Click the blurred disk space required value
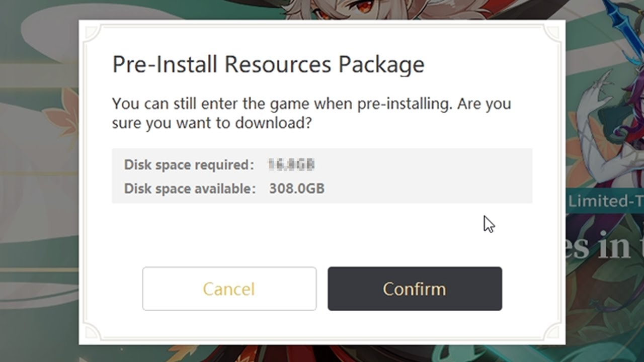Image resolution: width=644 pixels, height=362 pixels. click(291, 164)
